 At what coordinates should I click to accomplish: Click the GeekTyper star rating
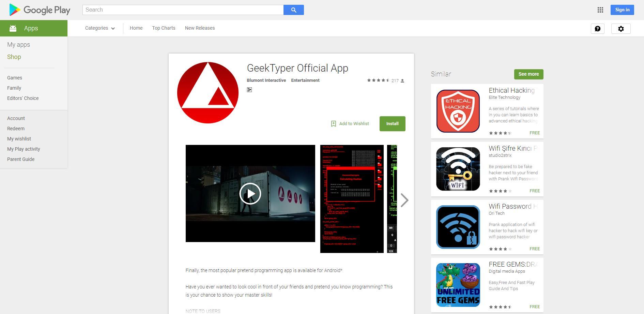(378, 80)
